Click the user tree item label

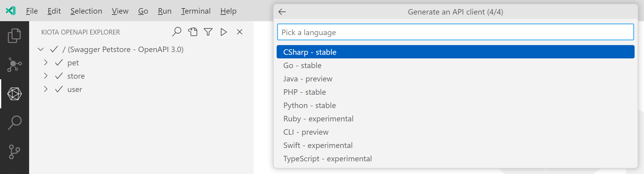75,89
